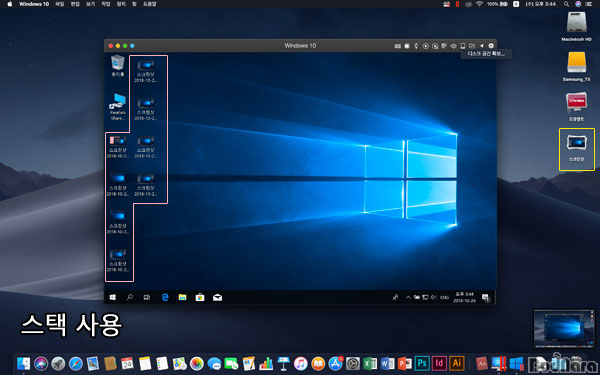Open Task View in the Windows taskbar
The width and height of the screenshot is (600, 375).
click(147, 297)
